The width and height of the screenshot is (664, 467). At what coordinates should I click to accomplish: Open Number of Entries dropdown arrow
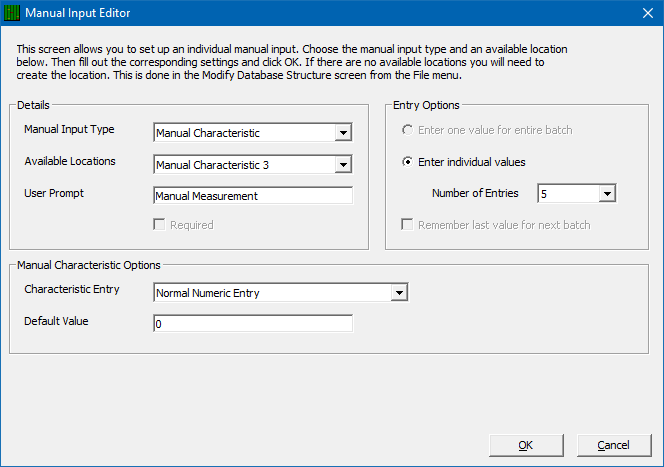[607, 194]
